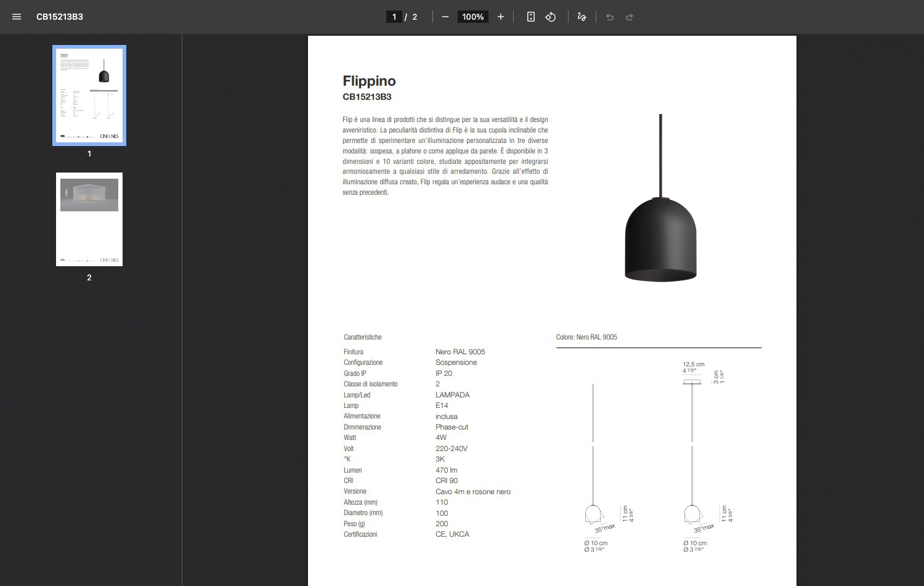Click the 100% zoom level field
The width and height of the screenshot is (924, 586).
coord(472,17)
